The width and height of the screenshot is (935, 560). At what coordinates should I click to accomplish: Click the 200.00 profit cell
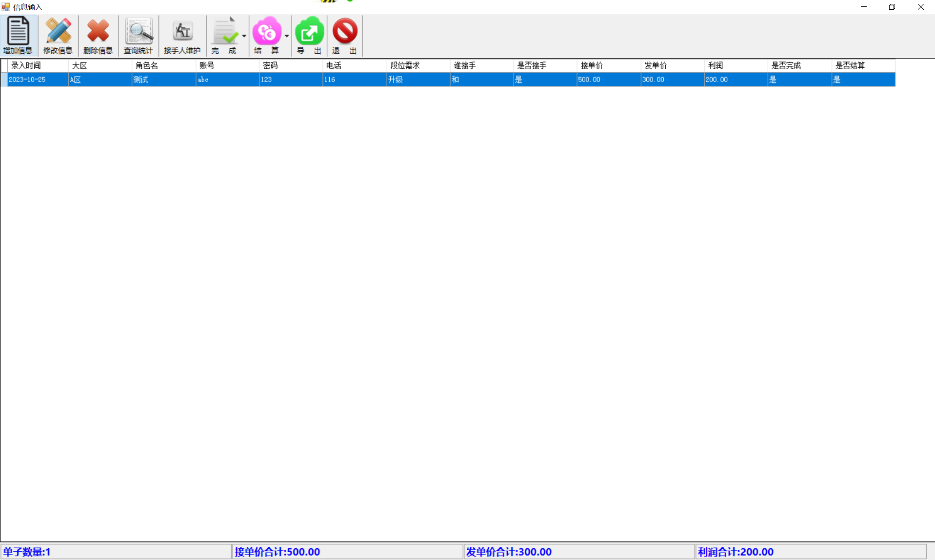(736, 80)
